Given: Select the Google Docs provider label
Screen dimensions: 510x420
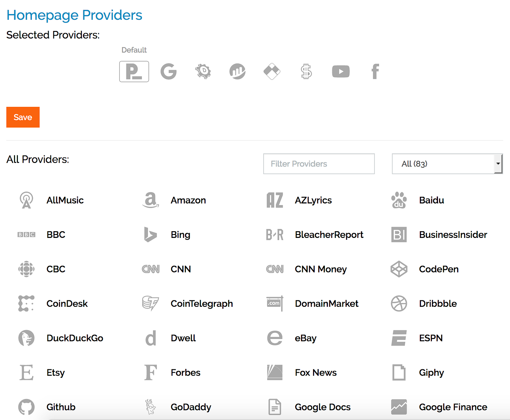Looking at the screenshot, I should click(x=323, y=407).
